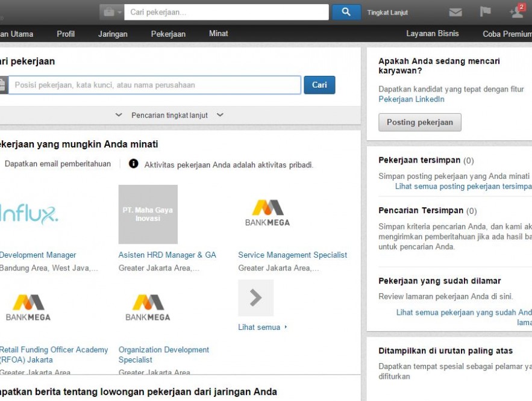Click the Lihat semua link
532x401 pixels.
tap(262, 327)
